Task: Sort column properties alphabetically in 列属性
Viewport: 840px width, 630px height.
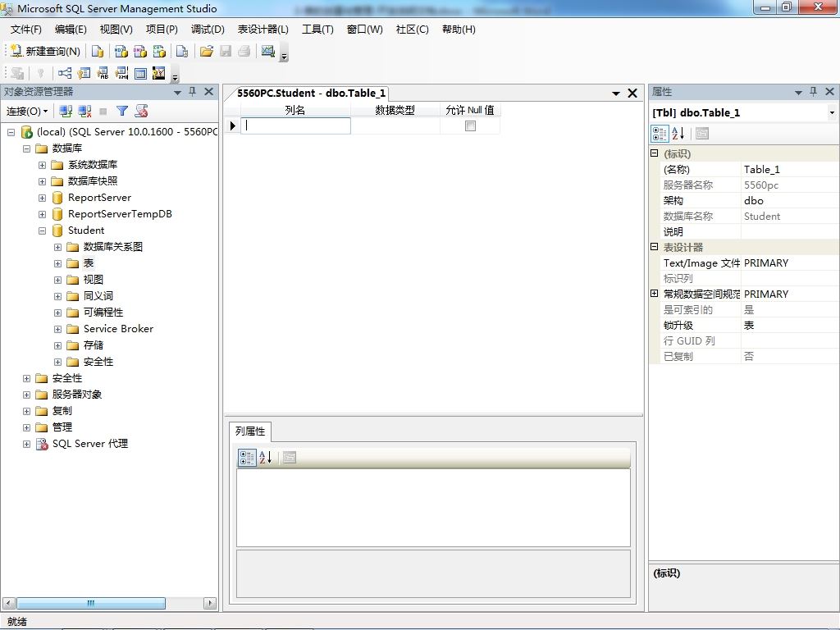Action: click(266, 458)
